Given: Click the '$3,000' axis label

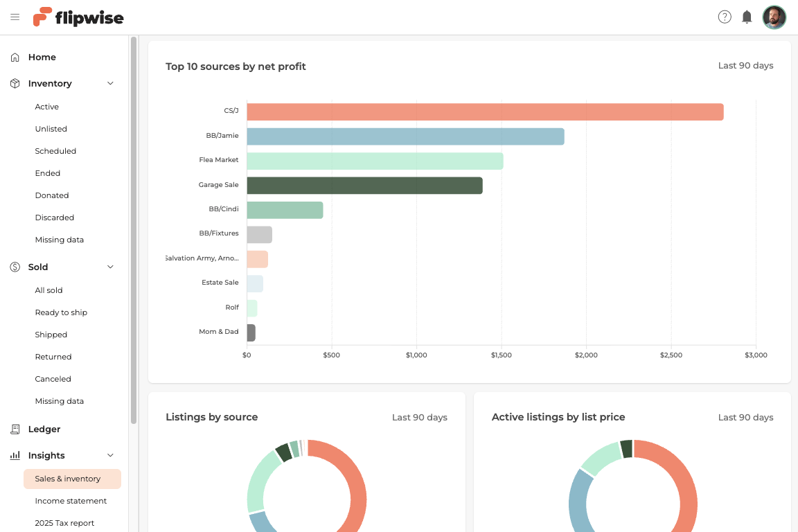Looking at the screenshot, I should (x=756, y=355).
